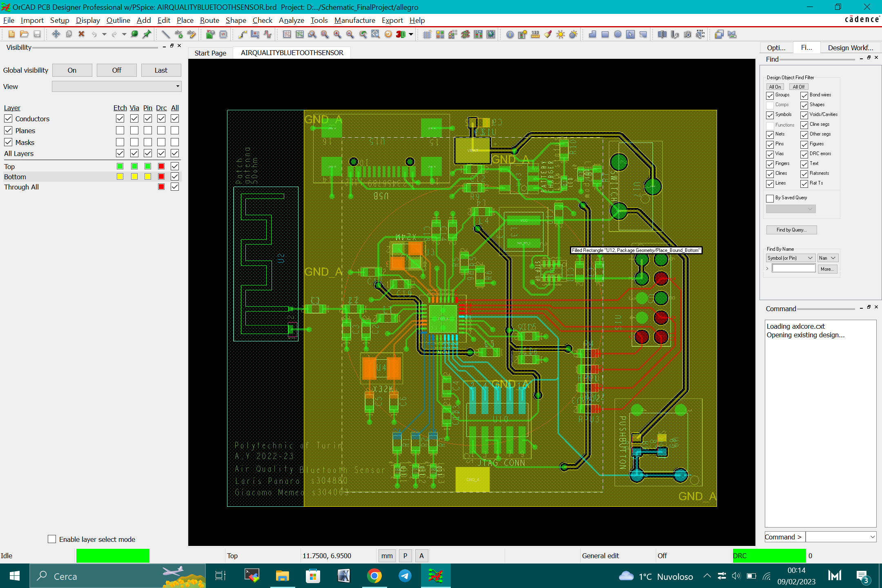
Task: Click the Show Element info icon
Action: coord(510,34)
